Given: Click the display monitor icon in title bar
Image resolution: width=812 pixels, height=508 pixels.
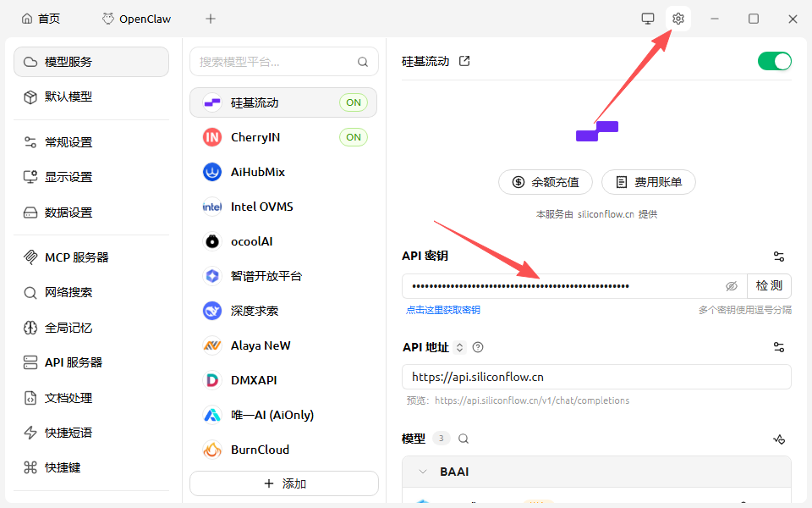Looking at the screenshot, I should (x=648, y=19).
